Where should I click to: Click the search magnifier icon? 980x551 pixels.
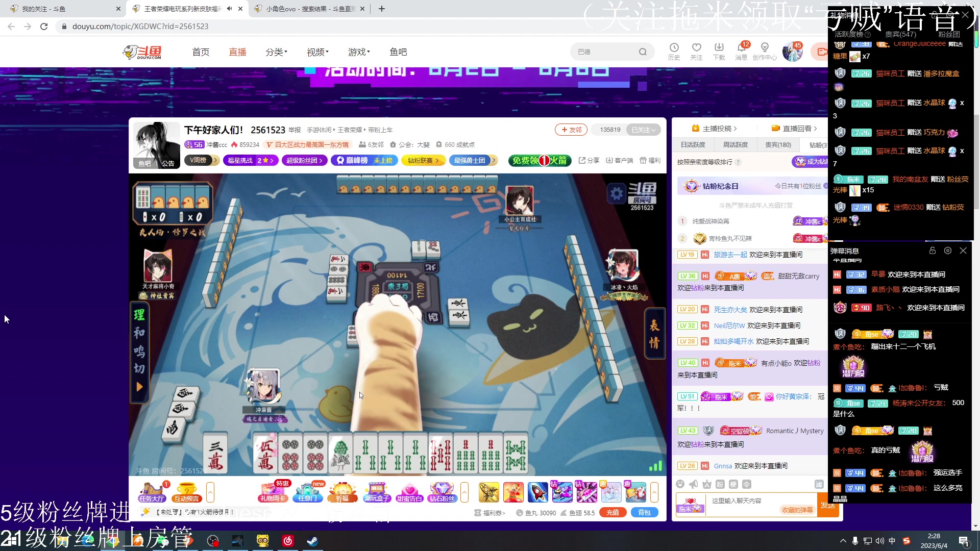643,52
